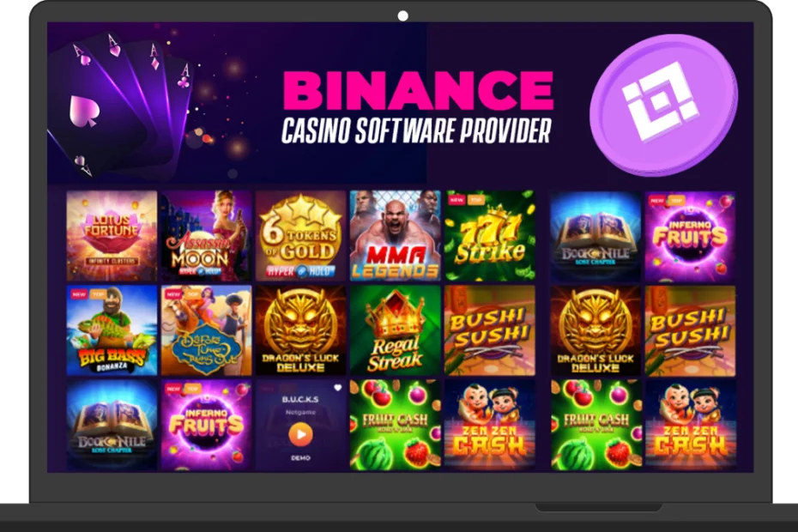Click NEW badge on 777 Strike tile

pos(456,200)
